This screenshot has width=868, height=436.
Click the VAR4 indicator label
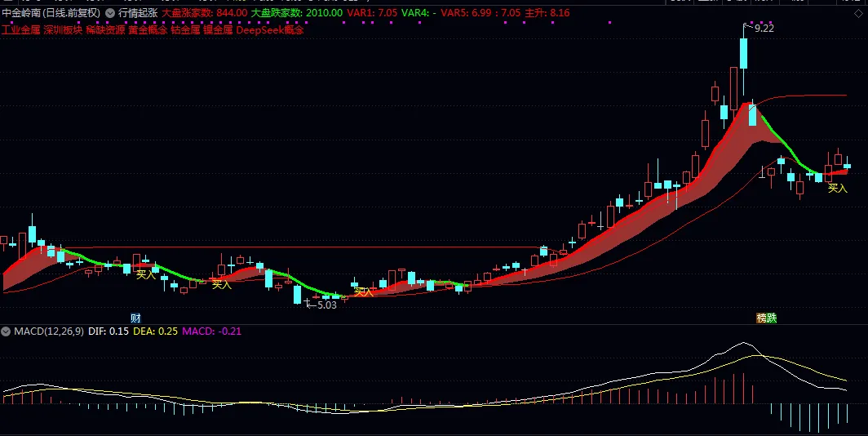coord(419,13)
